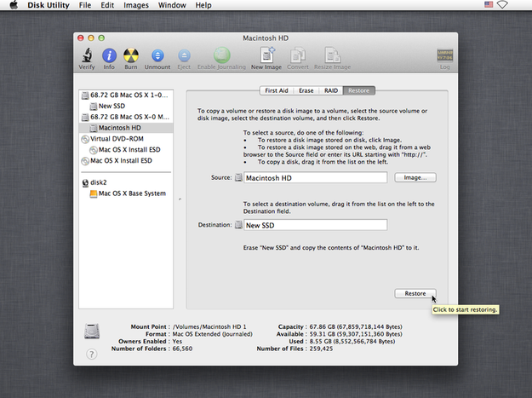Click the Wi-Fi status icon
This screenshot has width=532, height=398.
[x=502, y=5]
